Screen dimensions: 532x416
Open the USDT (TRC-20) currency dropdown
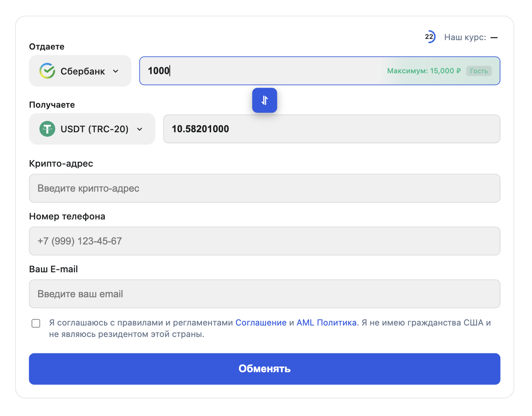pos(92,129)
